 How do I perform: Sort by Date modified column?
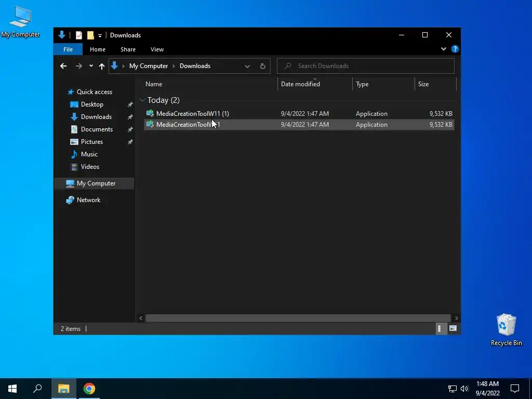pos(300,84)
